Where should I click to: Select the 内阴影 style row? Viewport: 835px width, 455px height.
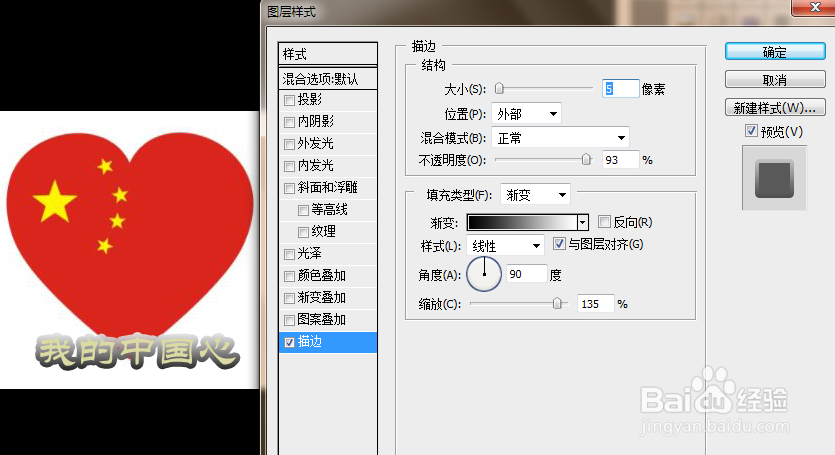[x=328, y=122]
